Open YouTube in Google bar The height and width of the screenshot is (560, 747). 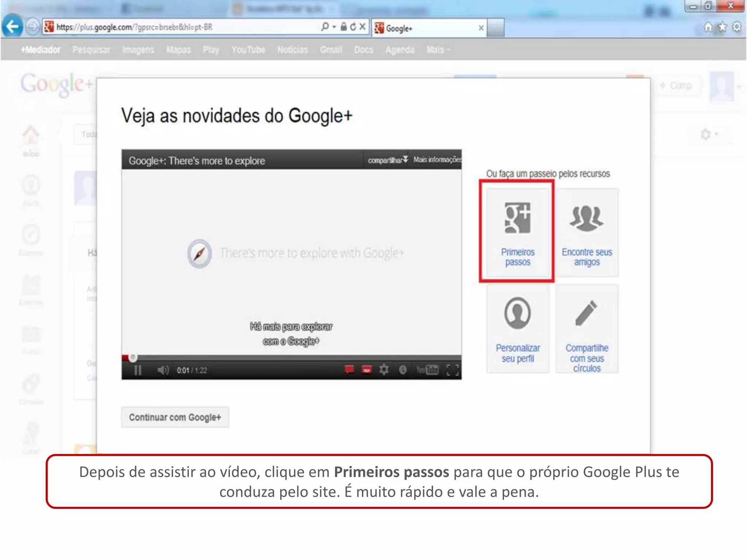248,50
